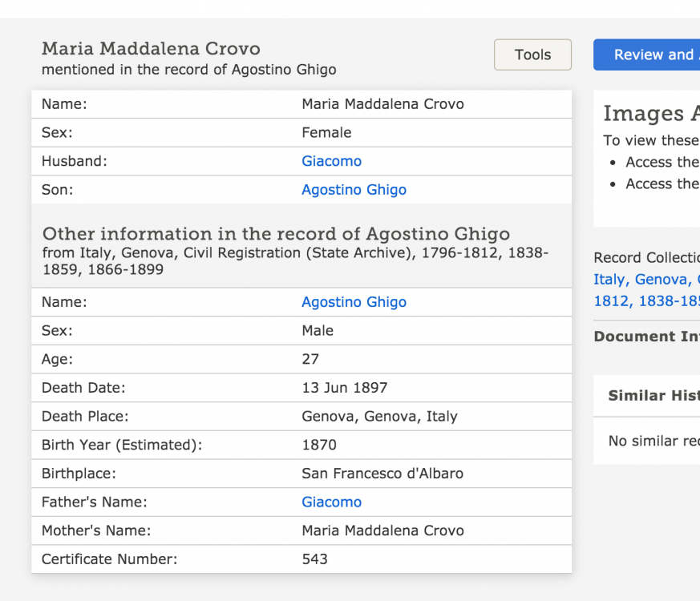Open Father's Name link Giacomo
Image resolution: width=700 pixels, height=601 pixels.
tap(331, 502)
